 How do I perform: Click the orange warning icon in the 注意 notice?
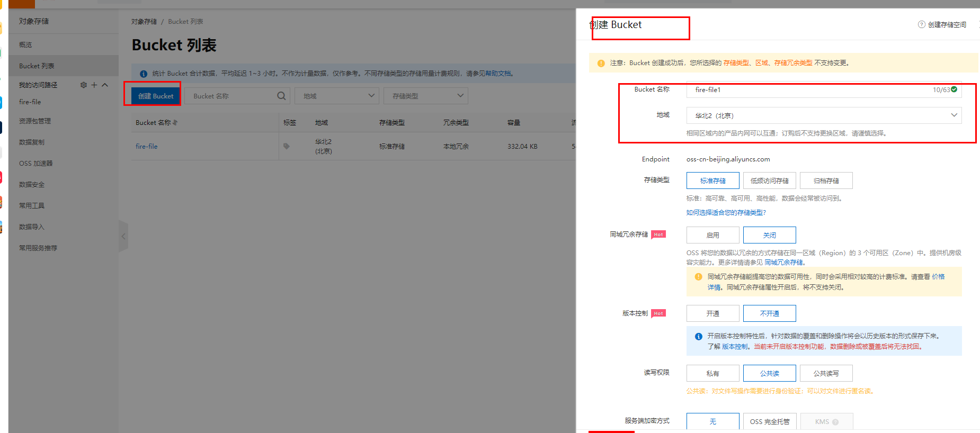click(x=601, y=63)
